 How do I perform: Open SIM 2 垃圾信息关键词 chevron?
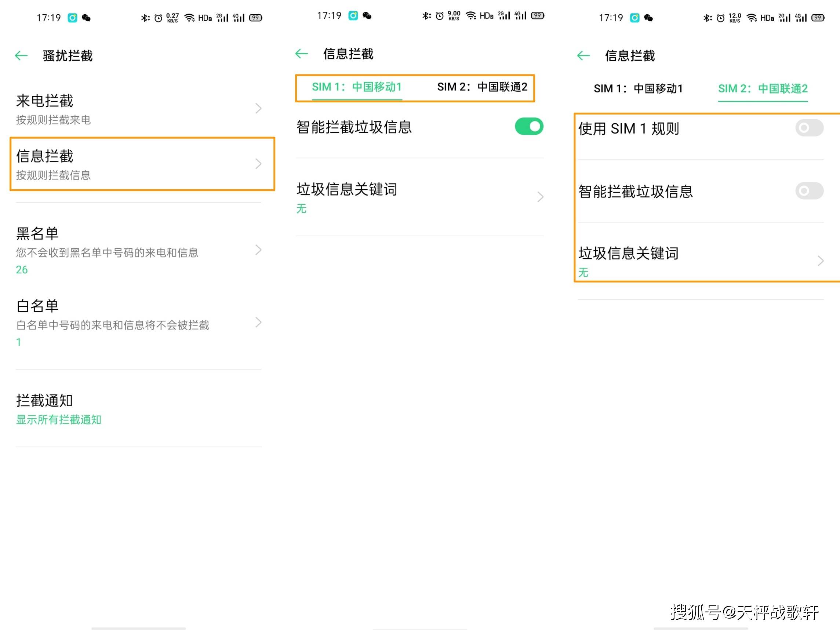tap(820, 261)
